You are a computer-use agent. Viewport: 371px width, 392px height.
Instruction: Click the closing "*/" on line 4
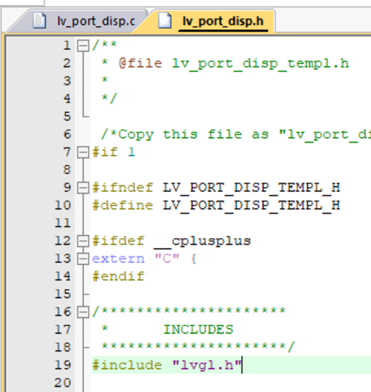coord(109,99)
